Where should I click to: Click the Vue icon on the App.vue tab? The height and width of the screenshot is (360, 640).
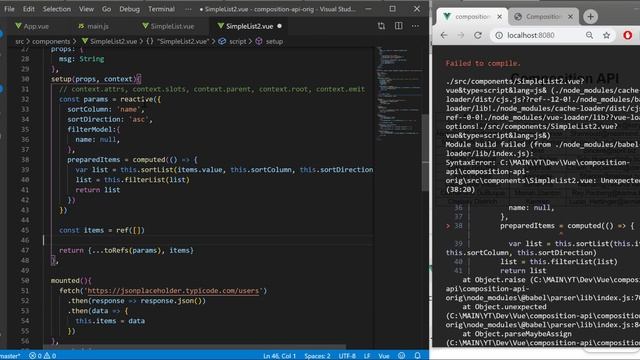click(18, 26)
